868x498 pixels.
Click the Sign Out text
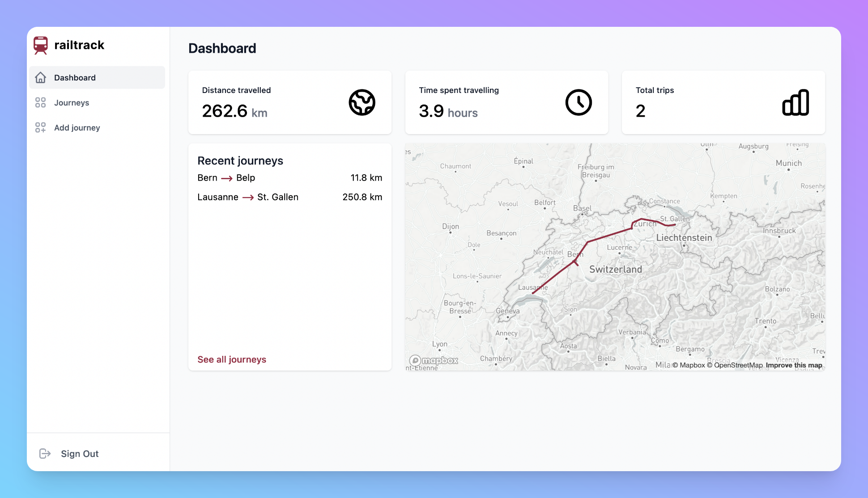(80, 454)
